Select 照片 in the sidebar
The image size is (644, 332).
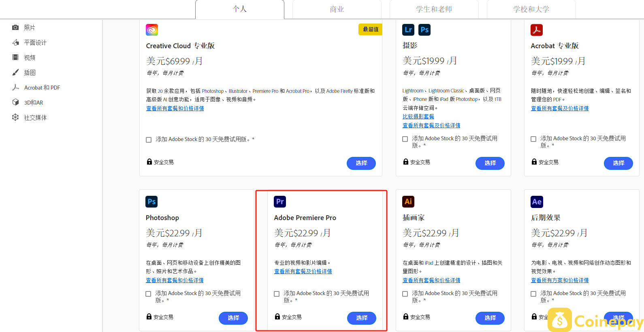(30, 28)
